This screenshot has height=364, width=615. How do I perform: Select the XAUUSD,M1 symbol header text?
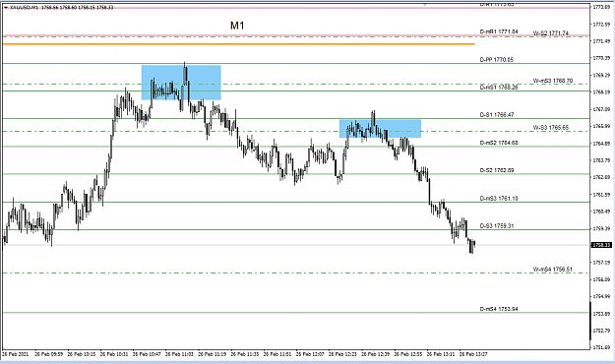point(23,8)
